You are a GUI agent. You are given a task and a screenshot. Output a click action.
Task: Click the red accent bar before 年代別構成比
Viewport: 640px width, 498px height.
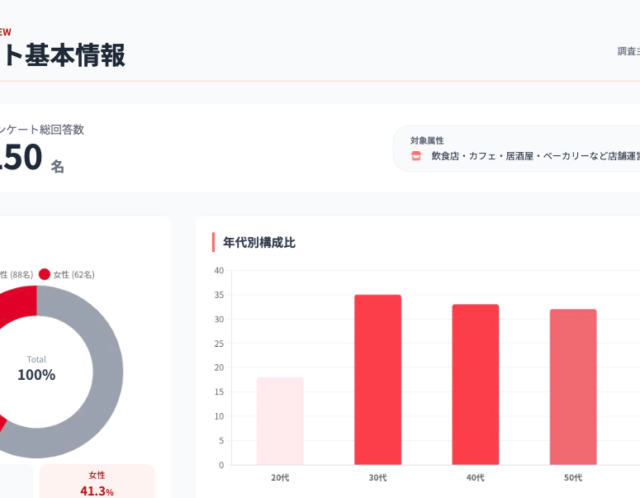(213, 242)
